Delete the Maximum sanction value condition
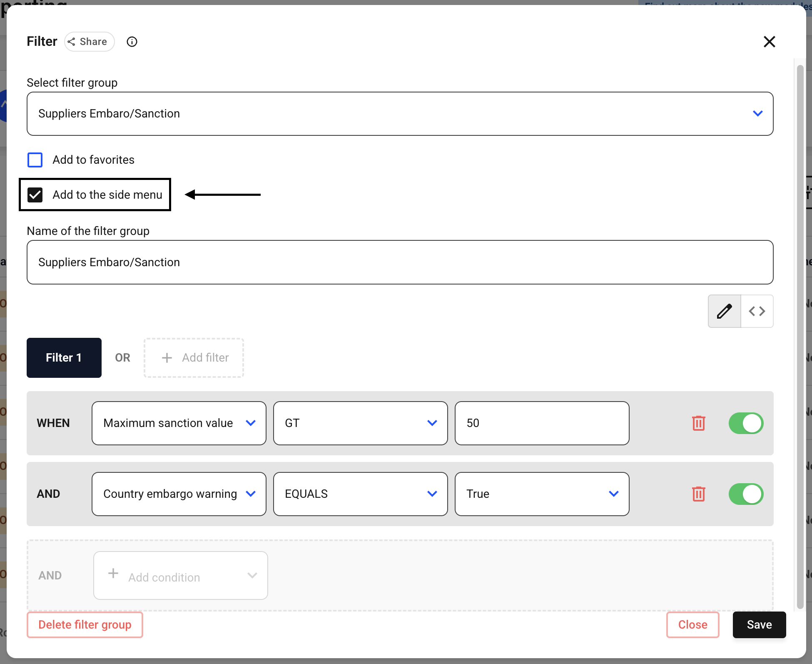Viewport: 812px width, 664px height. (x=698, y=423)
